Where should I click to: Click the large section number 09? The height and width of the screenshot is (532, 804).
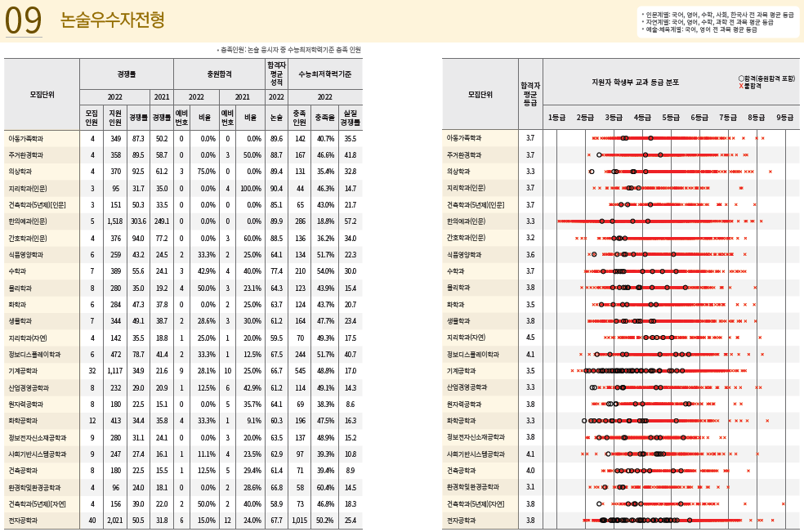(23, 21)
